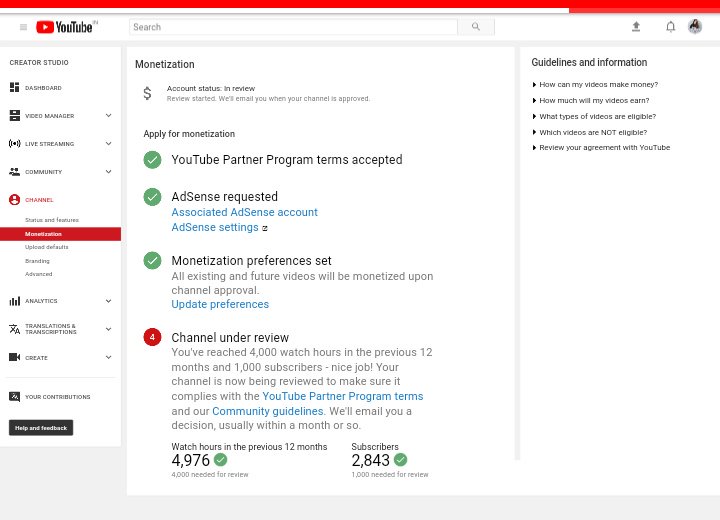Open Branding submenu item

37,261
